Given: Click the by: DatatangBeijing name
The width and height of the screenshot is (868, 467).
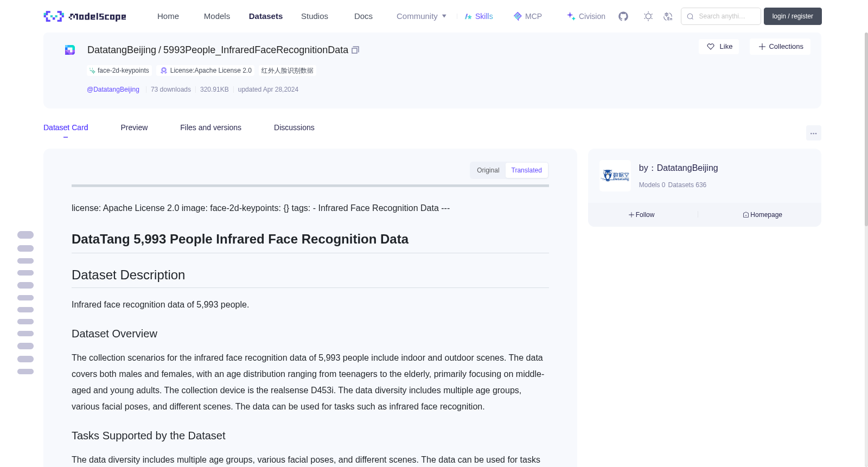Looking at the screenshot, I should [678, 168].
